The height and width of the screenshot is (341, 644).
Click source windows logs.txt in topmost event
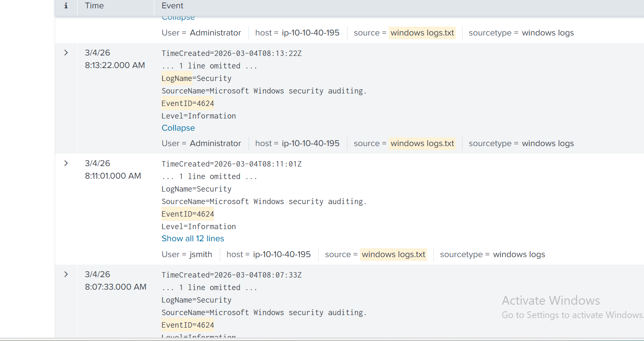point(422,33)
